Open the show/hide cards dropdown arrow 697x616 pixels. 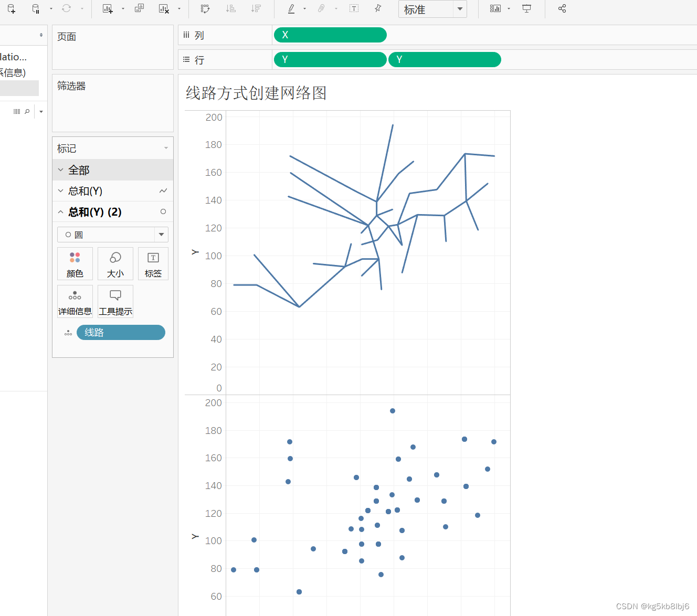509,8
